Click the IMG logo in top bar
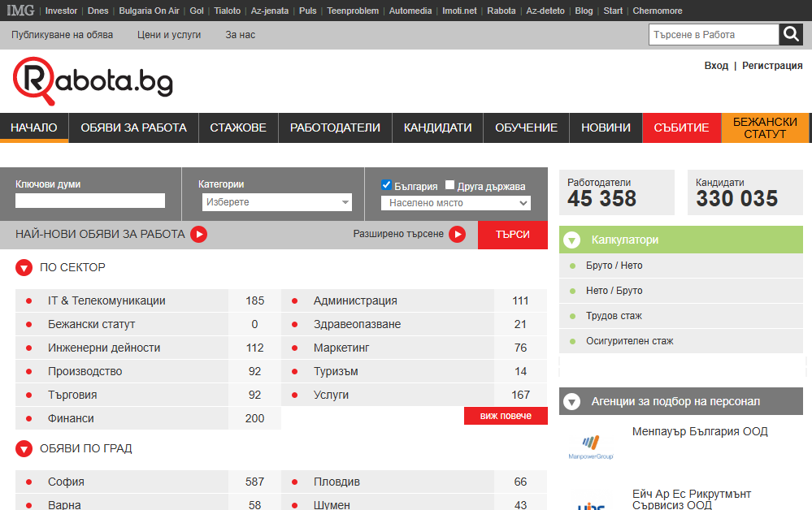This screenshot has height=510, width=812. 20,11
